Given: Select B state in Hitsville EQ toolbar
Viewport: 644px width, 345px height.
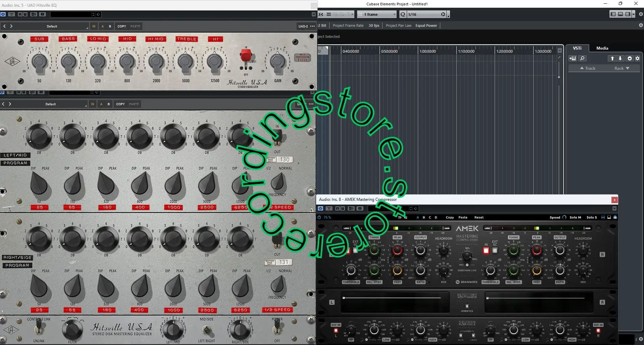Looking at the screenshot, I should click(x=110, y=26).
